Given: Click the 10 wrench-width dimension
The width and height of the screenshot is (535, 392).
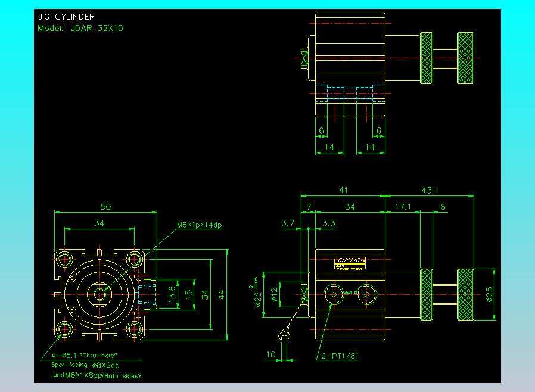Looking at the screenshot, I should point(271,355).
